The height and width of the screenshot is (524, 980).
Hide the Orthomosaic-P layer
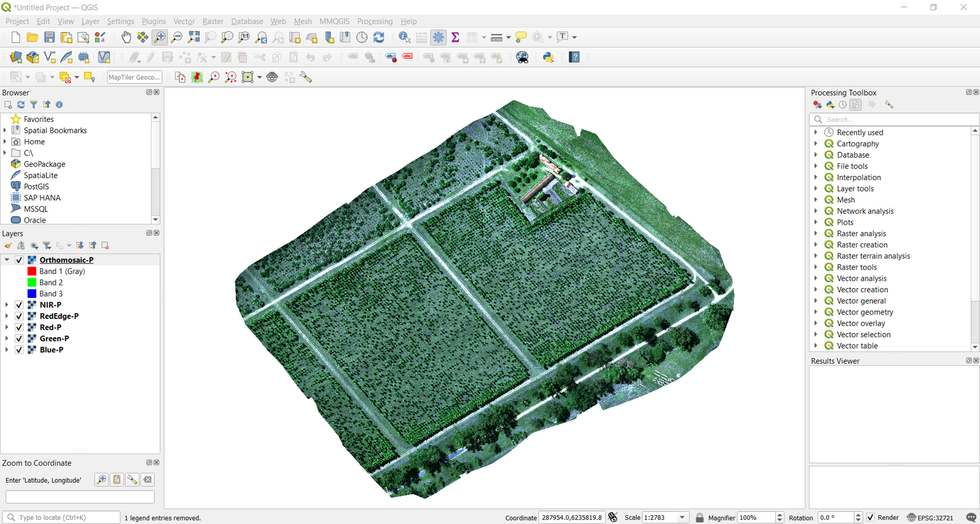click(19, 260)
